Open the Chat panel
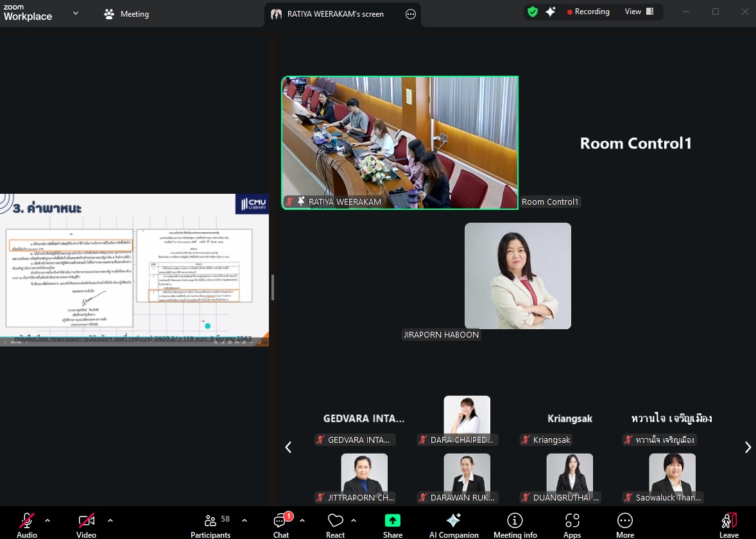This screenshot has width=756, height=539. pos(282,525)
